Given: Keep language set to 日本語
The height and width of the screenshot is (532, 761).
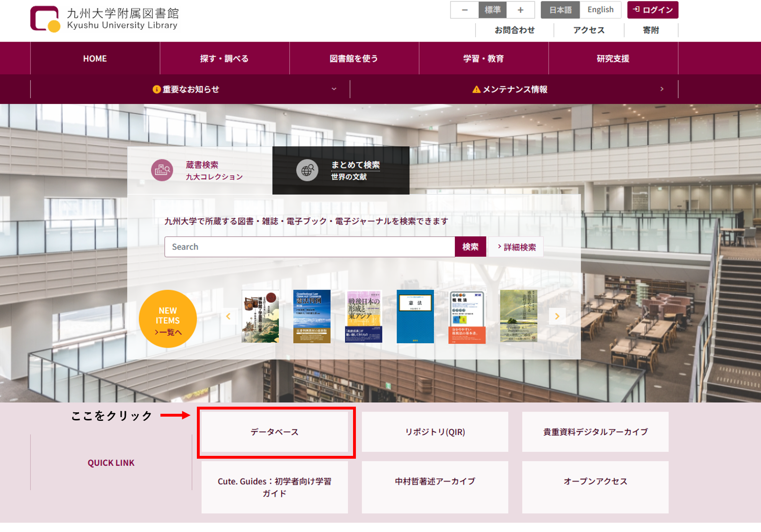Looking at the screenshot, I should 560,9.
